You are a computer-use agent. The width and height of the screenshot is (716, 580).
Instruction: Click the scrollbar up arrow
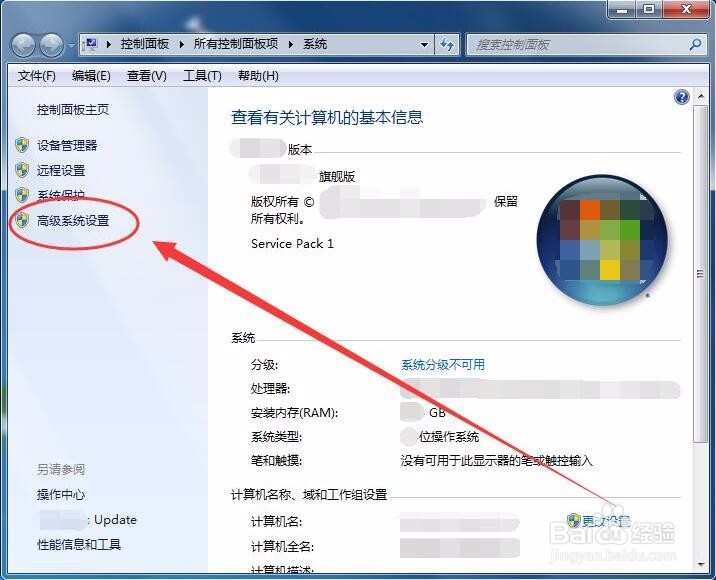coord(700,97)
